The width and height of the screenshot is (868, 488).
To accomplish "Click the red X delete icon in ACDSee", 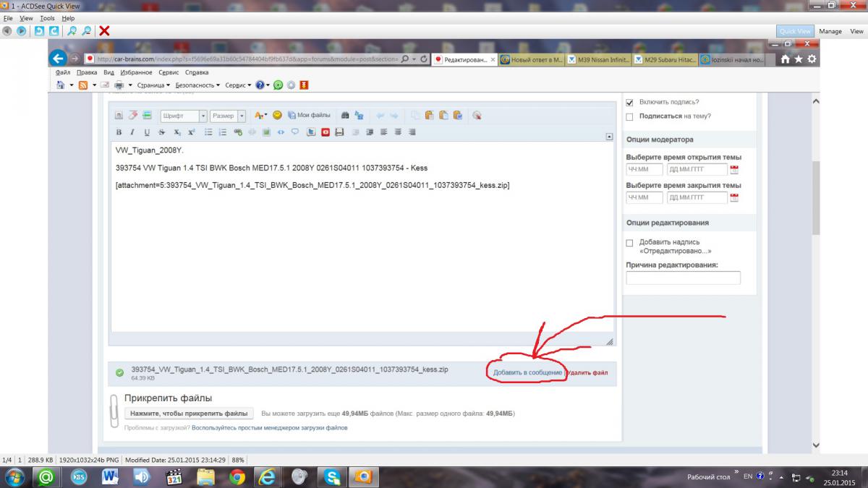I will (104, 30).
